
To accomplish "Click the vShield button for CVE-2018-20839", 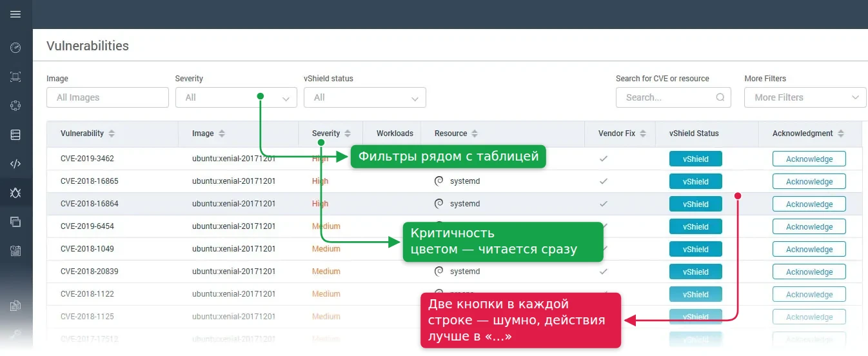I will point(696,272).
